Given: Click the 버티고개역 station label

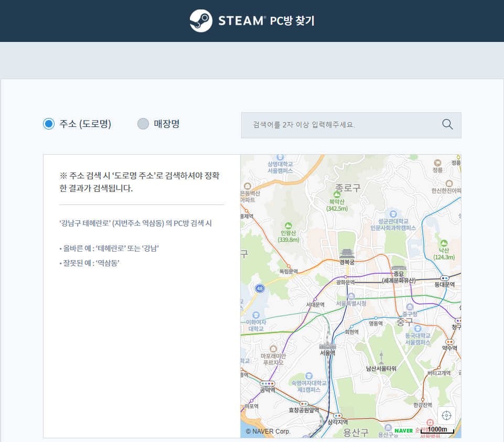Looking at the screenshot, I should tap(439, 373).
